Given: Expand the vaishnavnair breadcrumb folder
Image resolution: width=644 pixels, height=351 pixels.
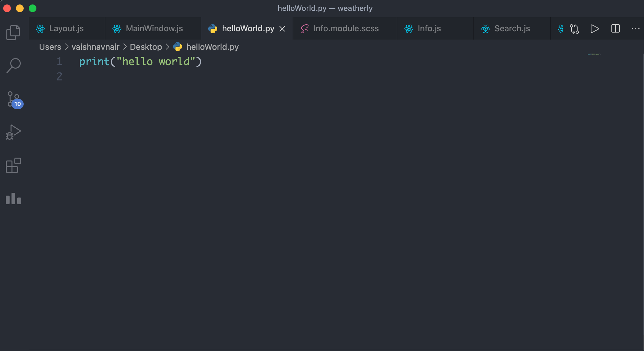Looking at the screenshot, I should coord(95,47).
